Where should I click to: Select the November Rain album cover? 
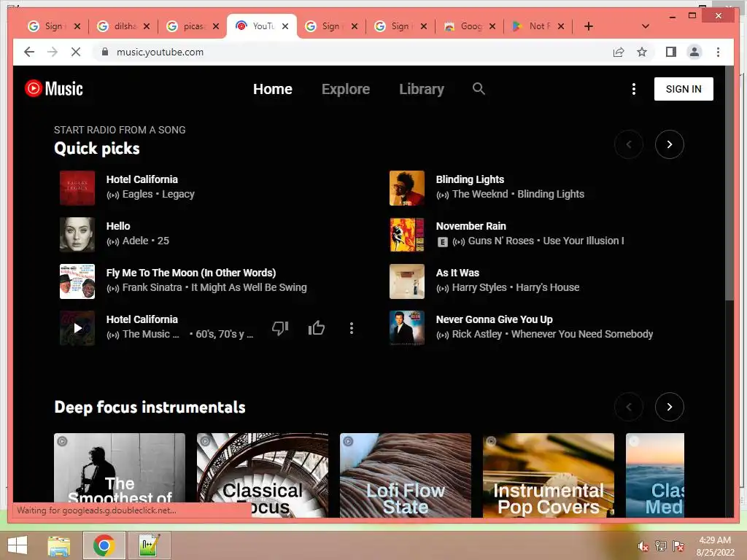(x=407, y=235)
